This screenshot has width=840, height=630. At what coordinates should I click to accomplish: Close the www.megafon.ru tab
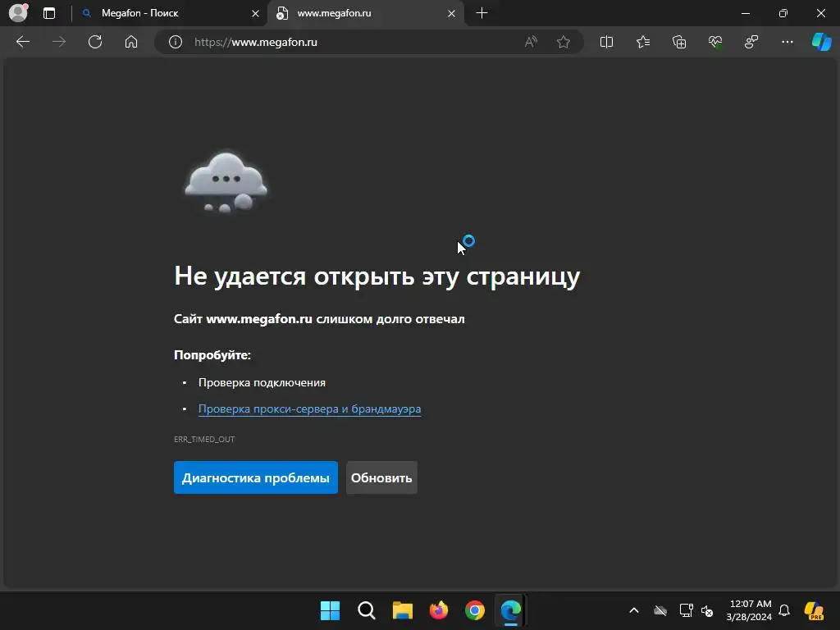452,13
